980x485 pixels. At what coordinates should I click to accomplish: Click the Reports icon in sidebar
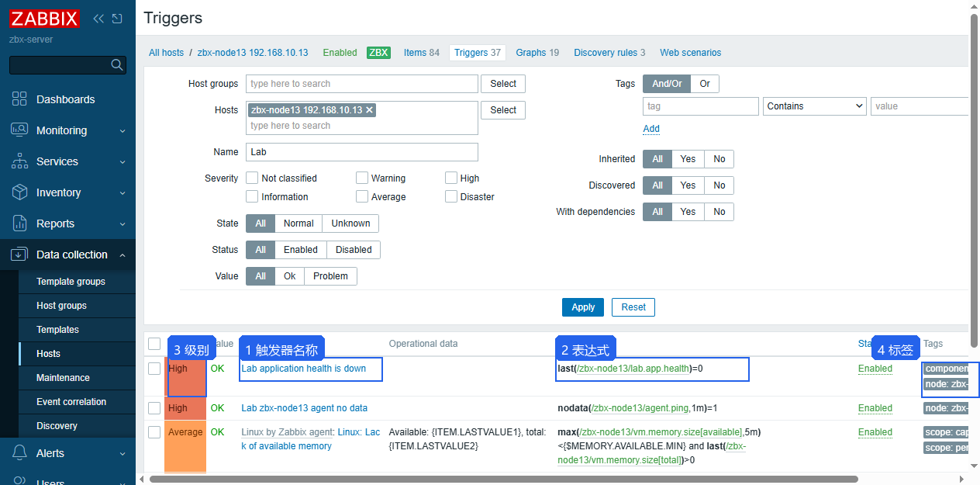[20, 223]
